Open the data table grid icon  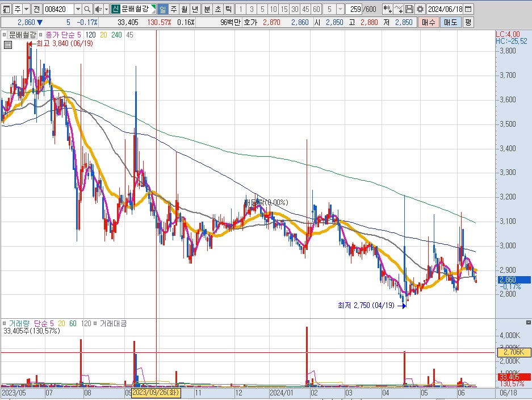click(x=8, y=45)
